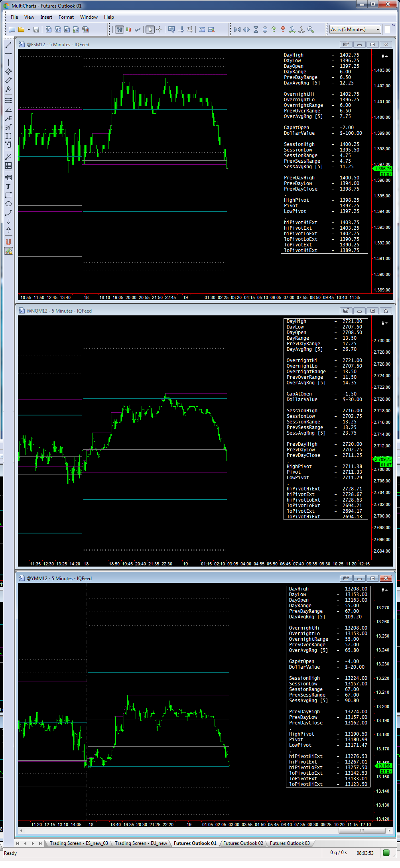Select the Trend Line drawing tool
The image size is (400, 868).
click(8, 45)
